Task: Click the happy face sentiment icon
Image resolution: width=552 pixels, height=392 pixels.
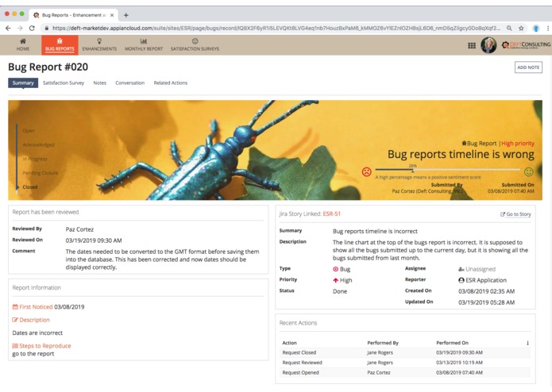Action: 529,171
